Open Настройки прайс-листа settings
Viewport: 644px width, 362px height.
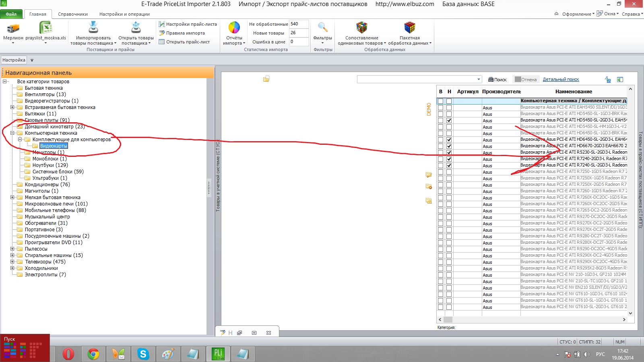pos(188,24)
